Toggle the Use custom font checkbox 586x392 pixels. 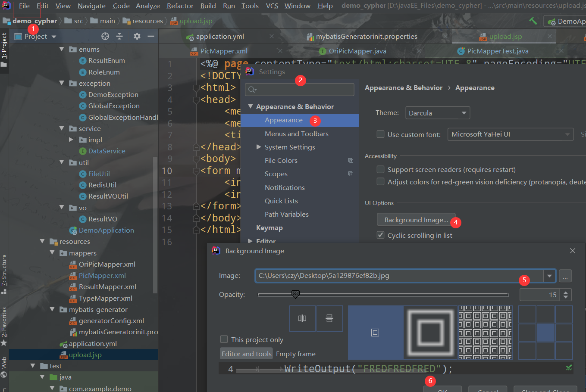pyautogui.click(x=380, y=134)
